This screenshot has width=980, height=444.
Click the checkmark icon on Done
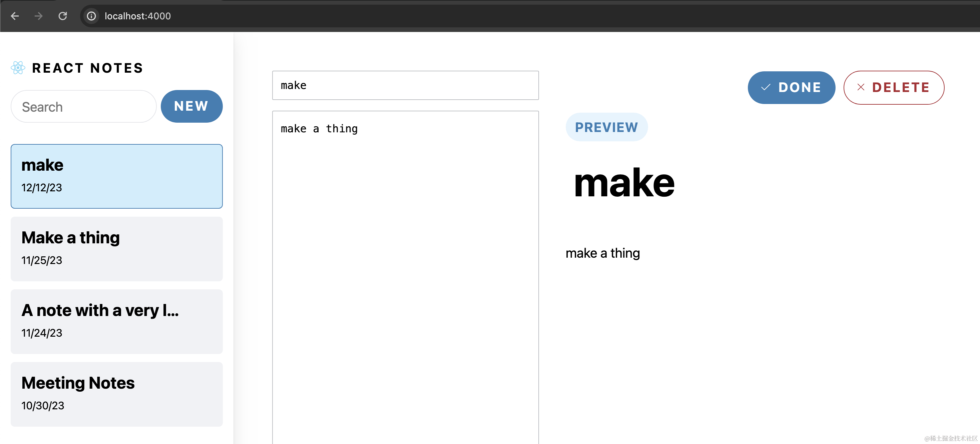766,87
